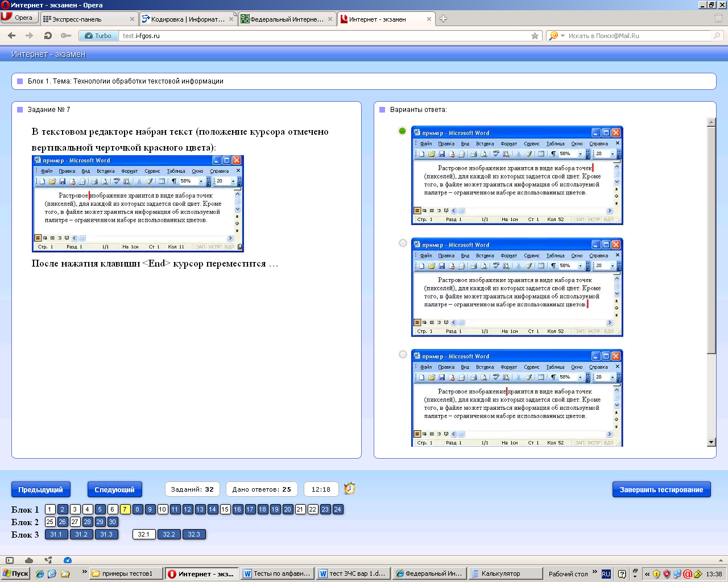
Task: Open the Пуск start menu
Action: click(15, 573)
